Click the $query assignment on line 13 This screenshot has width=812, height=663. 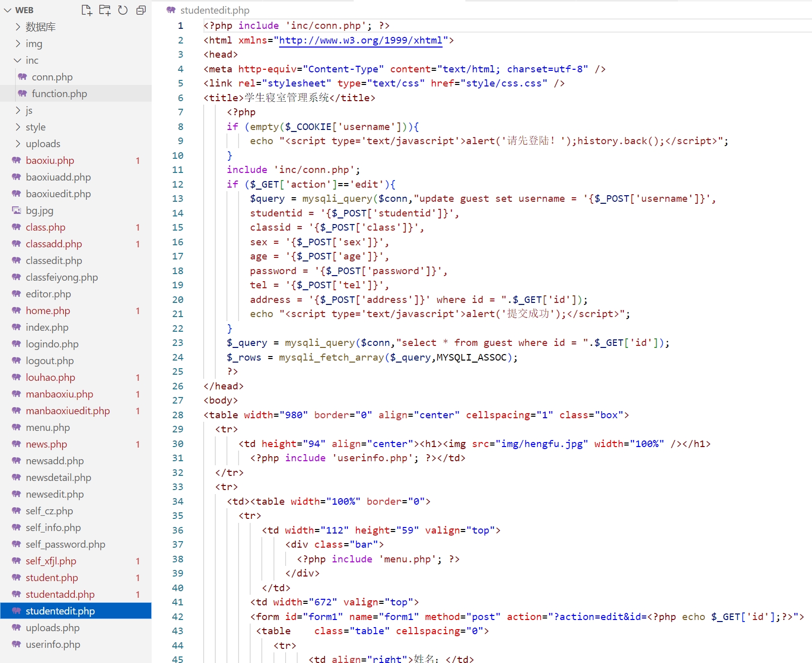click(267, 199)
